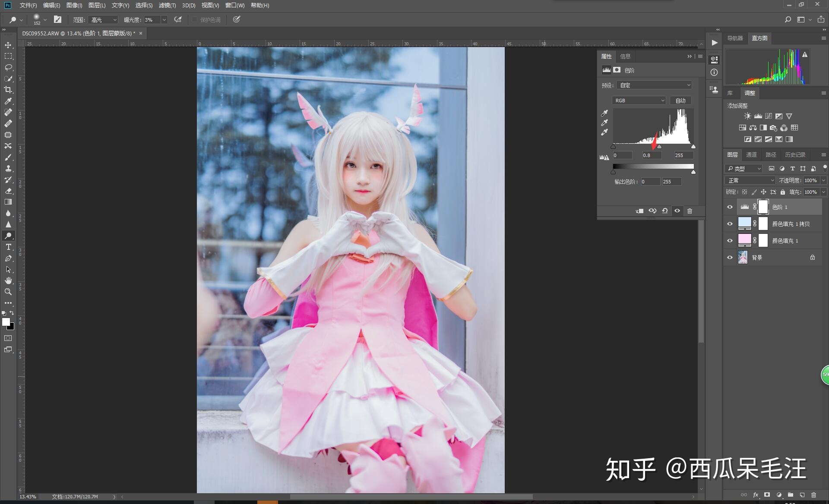Click the midtone input slider in Levels
Viewport: 829px width, 504px height.
pyautogui.click(x=659, y=147)
